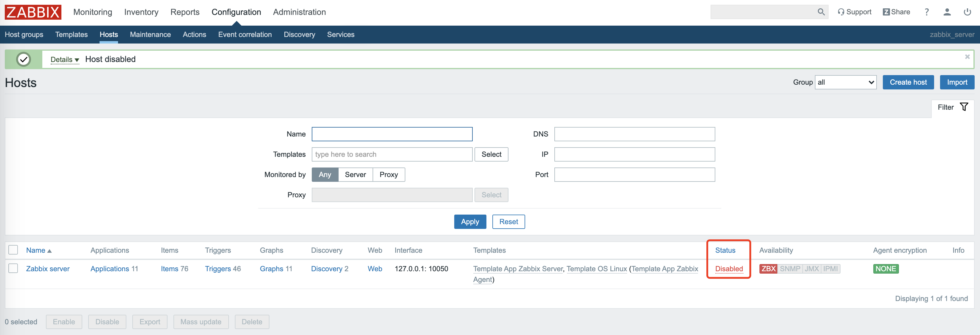
Task: Click the global search field
Action: pyautogui.click(x=763, y=12)
